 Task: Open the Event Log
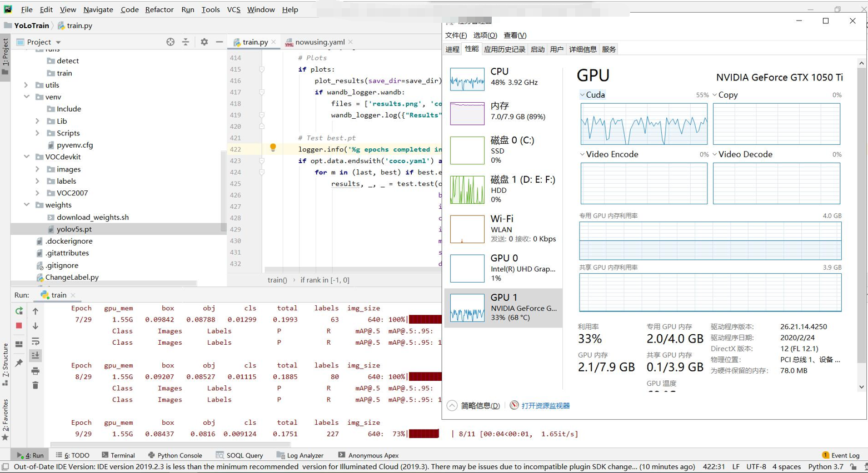pyautogui.click(x=841, y=455)
